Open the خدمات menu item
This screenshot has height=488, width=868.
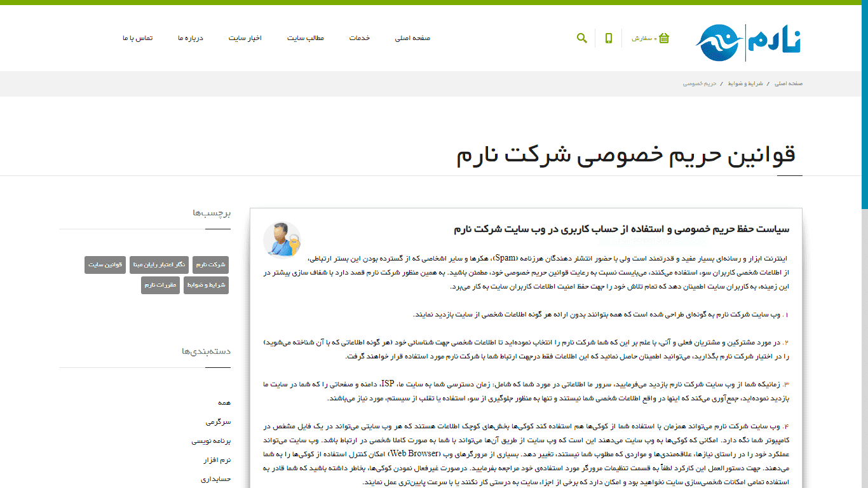[x=359, y=38]
